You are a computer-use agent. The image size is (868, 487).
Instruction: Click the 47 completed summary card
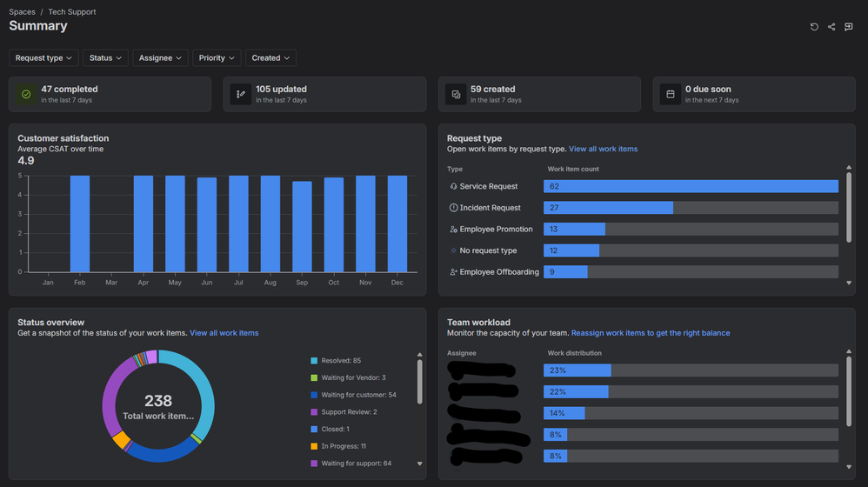110,94
